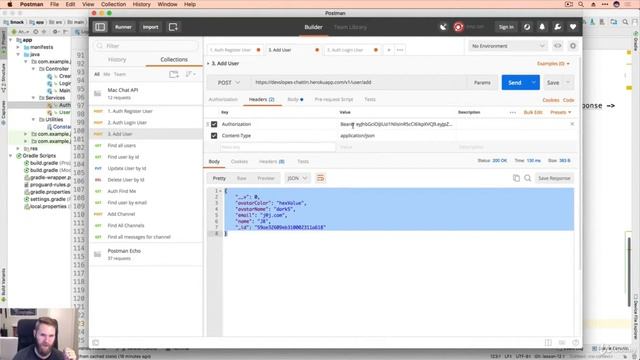Click the wrap lines icon in response
This screenshot has height=360, width=640.
pyautogui.click(x=320, y=178)
